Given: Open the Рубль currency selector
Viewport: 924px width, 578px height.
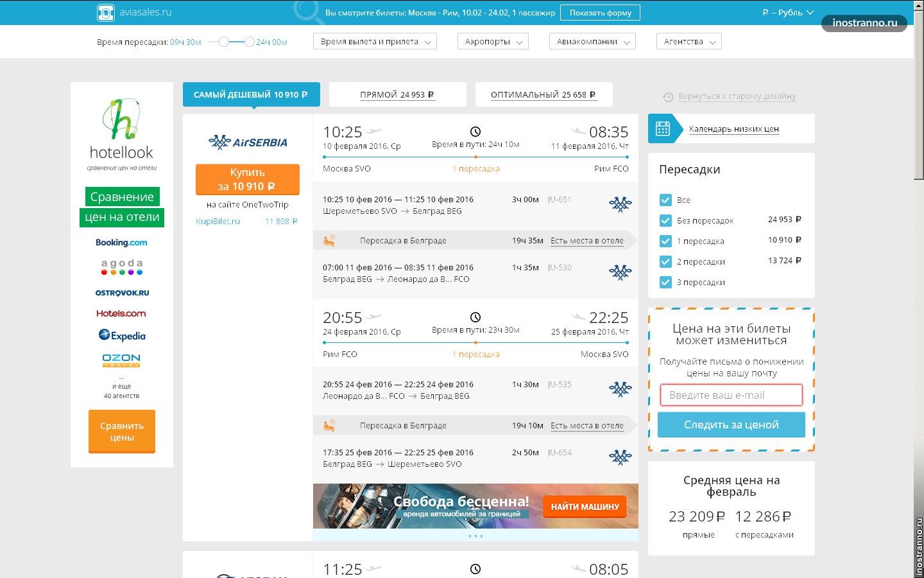Looking at the screenshot, I should [x=787, y=12].
